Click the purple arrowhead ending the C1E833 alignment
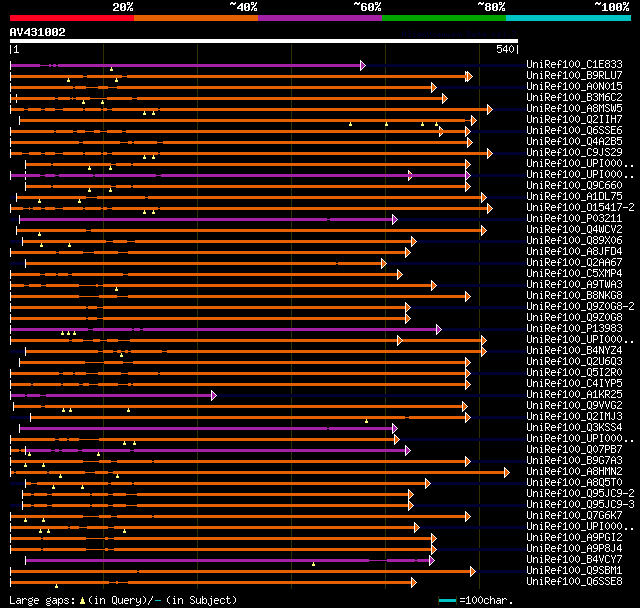 (x=363, y=65)
